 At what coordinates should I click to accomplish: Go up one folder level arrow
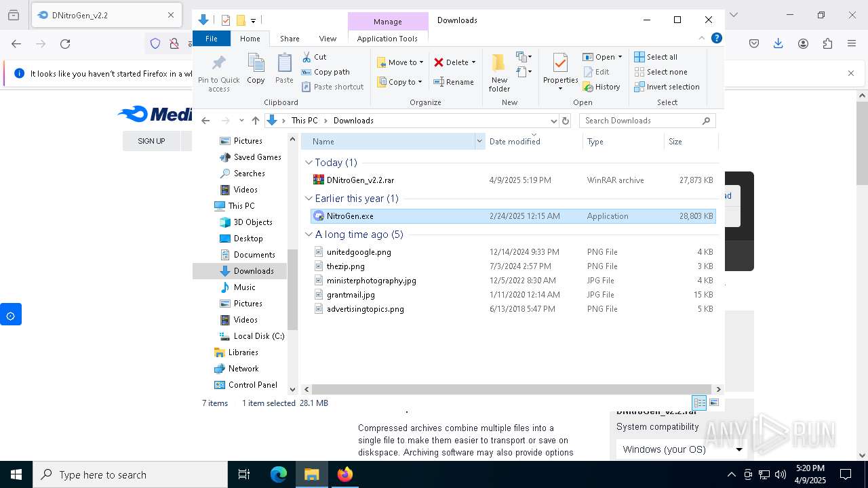tap(255, 121)
